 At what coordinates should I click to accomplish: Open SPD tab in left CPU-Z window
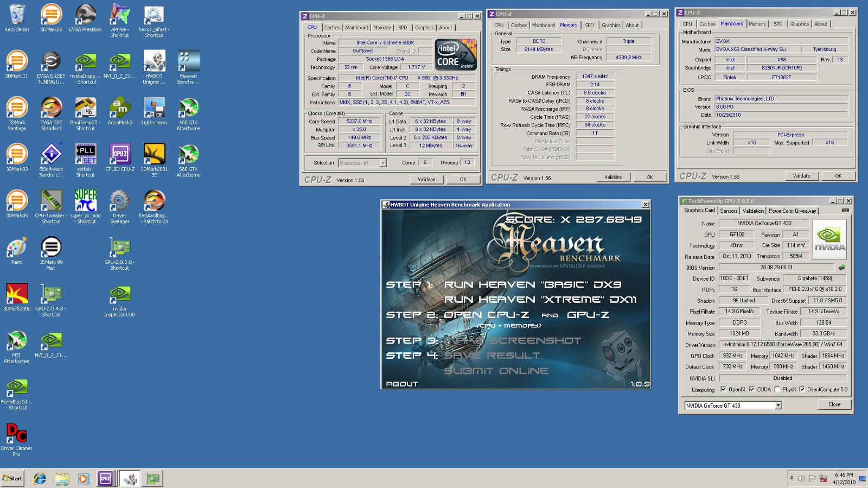[403, 28]
